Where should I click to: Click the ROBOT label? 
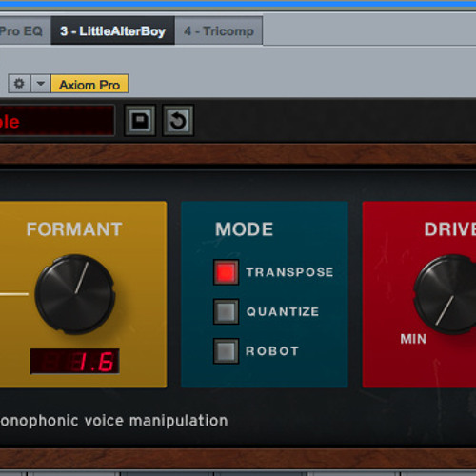pyautogui.click(x=272, y=351)
